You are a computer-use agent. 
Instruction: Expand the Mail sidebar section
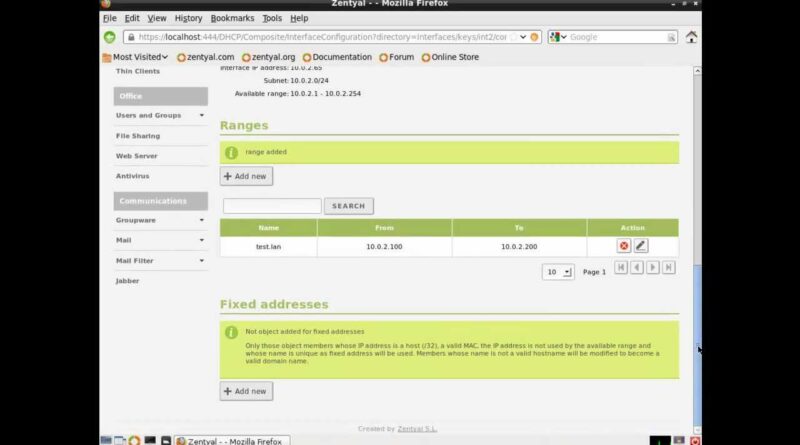pos(161,240)
